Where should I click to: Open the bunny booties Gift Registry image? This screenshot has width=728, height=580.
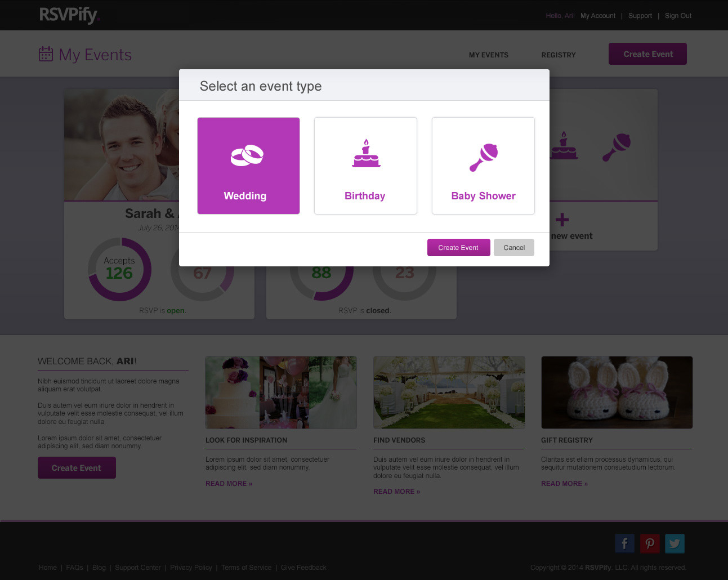617,392
